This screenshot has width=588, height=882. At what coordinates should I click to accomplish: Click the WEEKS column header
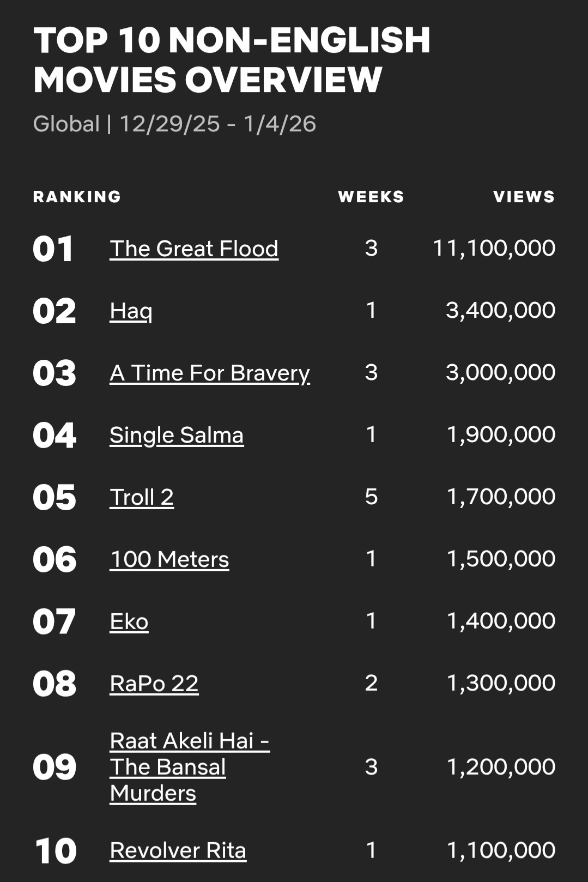tap(371, 197)
